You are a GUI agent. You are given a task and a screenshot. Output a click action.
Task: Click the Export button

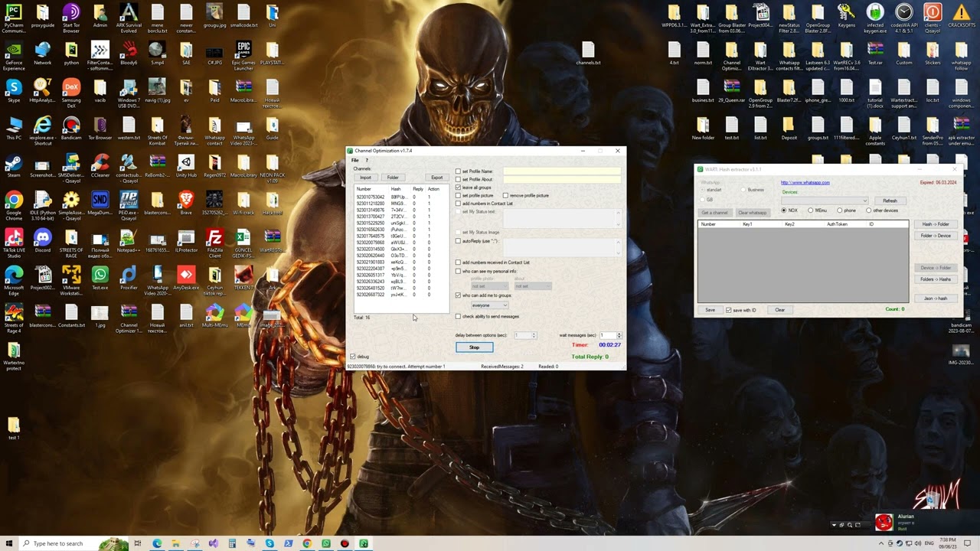tap(436, 178)
